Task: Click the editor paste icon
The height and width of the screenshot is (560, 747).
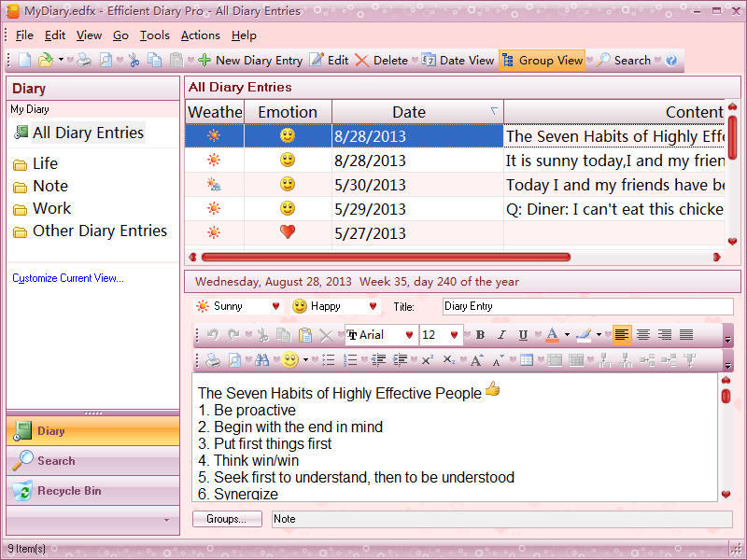Action: (305, 335)
